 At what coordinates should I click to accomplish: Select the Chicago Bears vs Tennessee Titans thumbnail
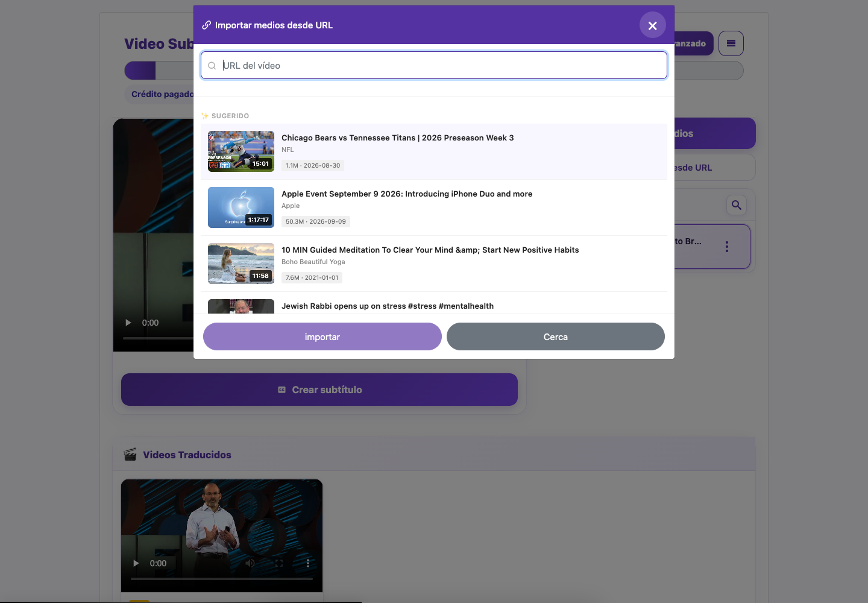241,151
